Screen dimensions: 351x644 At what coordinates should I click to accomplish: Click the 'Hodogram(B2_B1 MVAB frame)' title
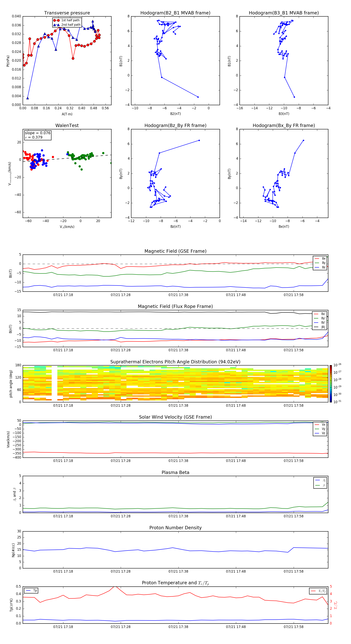pos(175,13)
